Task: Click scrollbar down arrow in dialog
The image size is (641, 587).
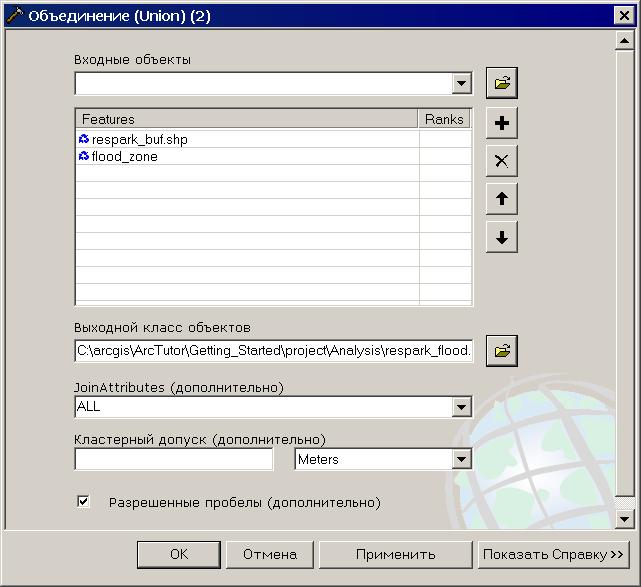Action: [x=624, y=519]
